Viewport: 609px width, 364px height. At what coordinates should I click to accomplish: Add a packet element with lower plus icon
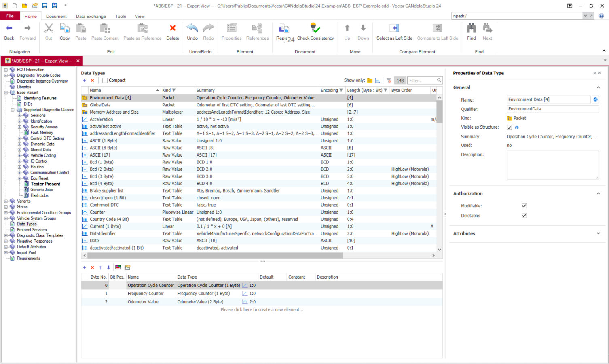85,267
